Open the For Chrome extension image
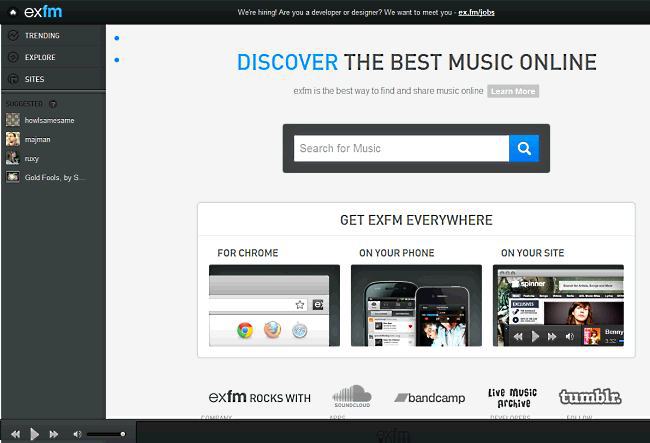Viewport: 650px width, 443px height. [274, 305]
